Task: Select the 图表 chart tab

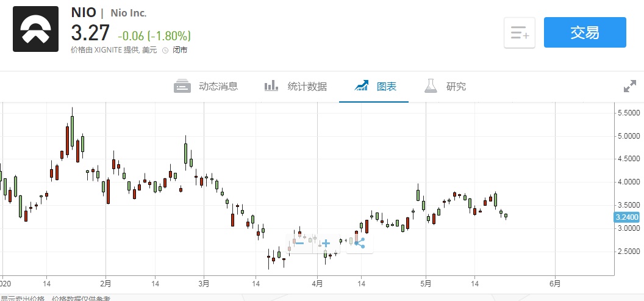Action: point(376,86)
